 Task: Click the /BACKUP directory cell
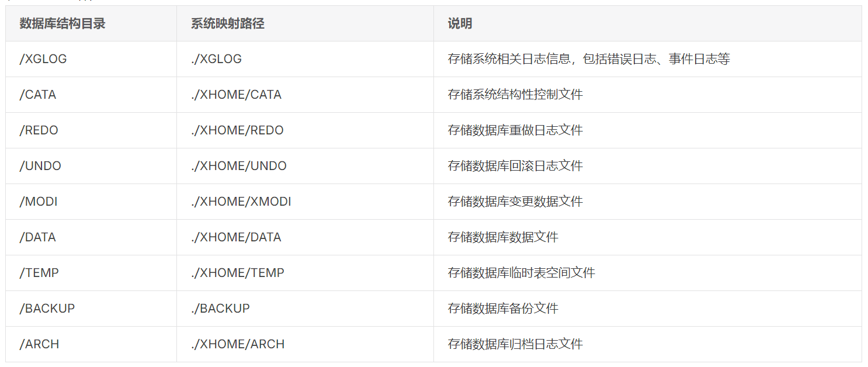pyautogui.click(x=47, y=309)
